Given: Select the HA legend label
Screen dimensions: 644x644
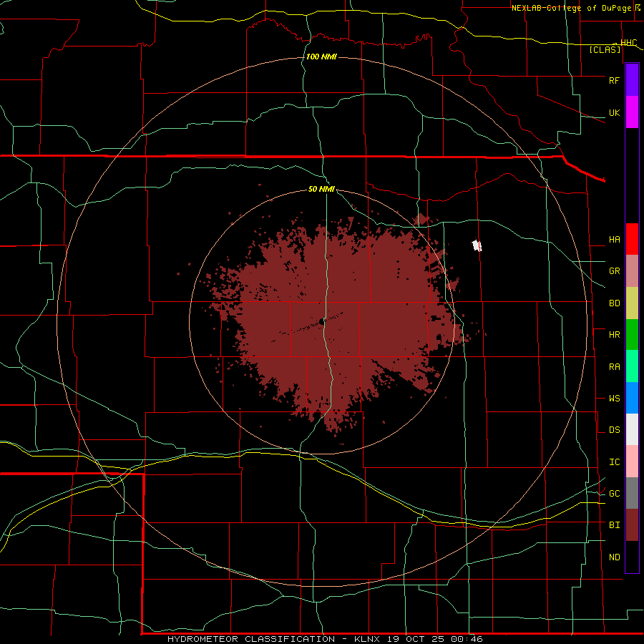Looking at the screenshot, I should coord(614,240).
